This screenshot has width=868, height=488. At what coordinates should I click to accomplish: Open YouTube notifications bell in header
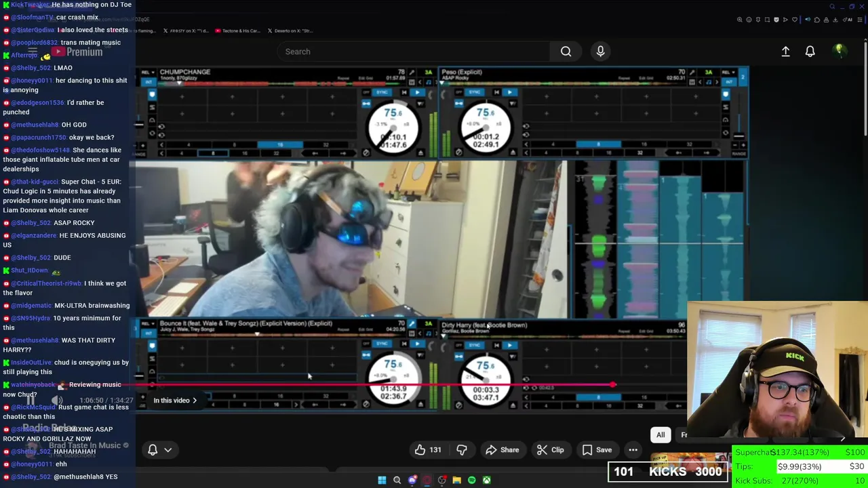point(810,52)
